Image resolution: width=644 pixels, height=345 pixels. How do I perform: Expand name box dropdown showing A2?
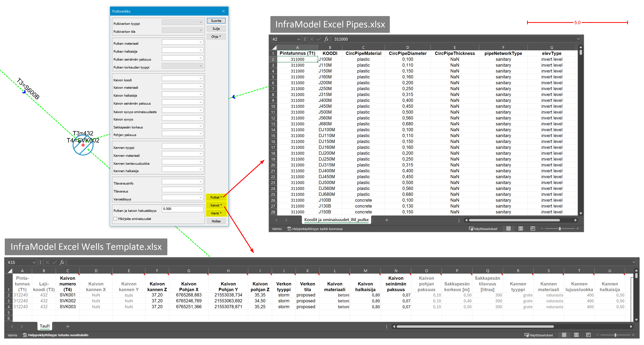(298, 39)
